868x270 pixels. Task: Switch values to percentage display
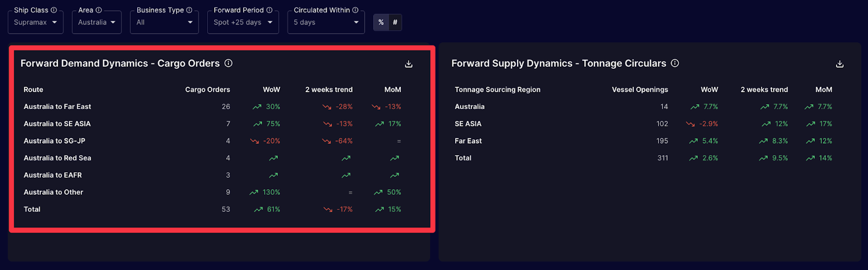[x=381, y=22]
